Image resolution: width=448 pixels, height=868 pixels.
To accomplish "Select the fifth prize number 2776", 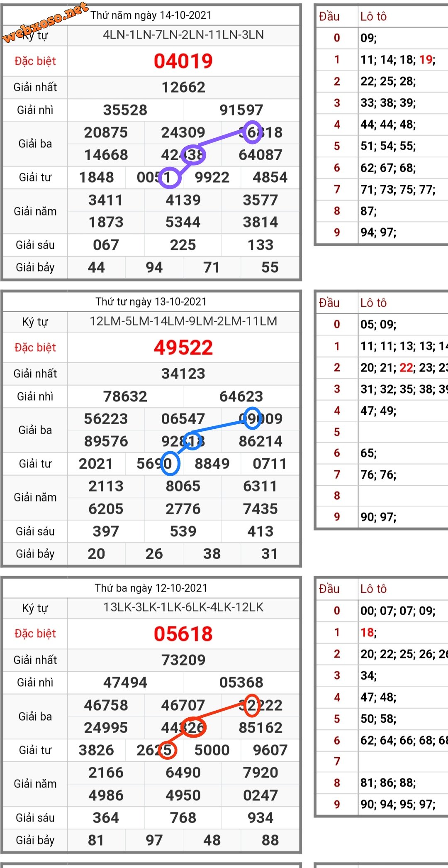I will point(183,509).
